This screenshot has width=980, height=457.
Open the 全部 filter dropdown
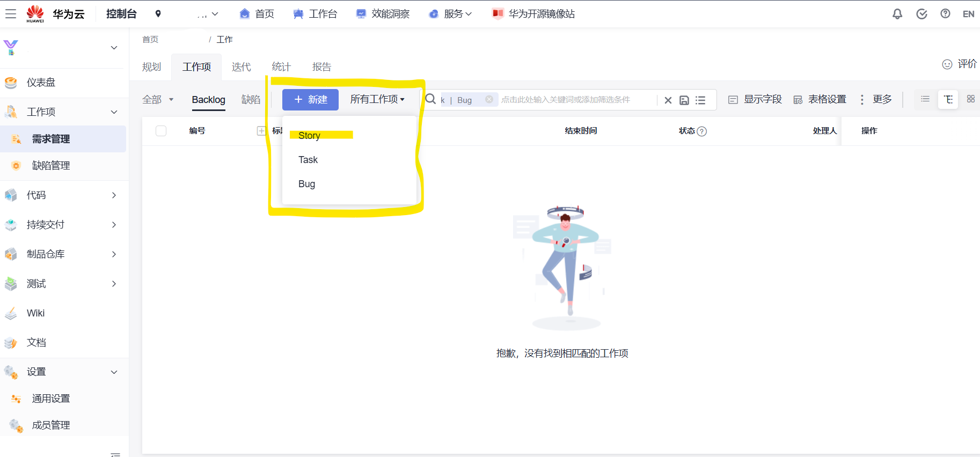click(x=158, y=100)
